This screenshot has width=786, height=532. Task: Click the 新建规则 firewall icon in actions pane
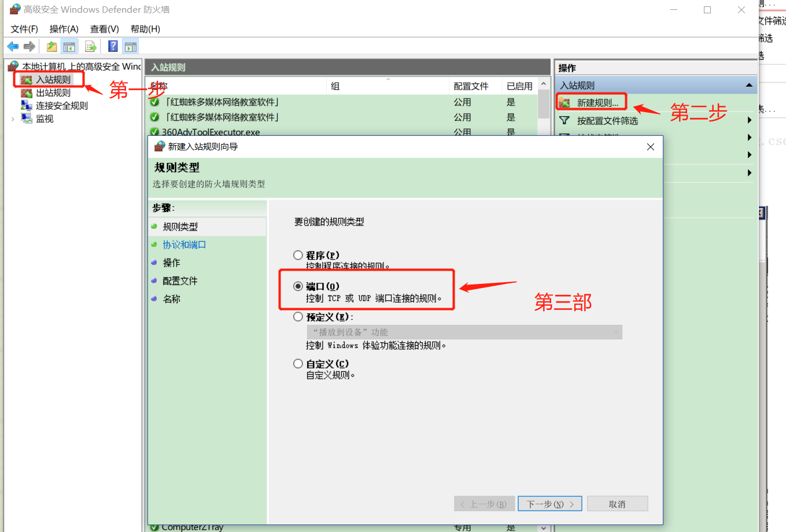tap(564, 103)
